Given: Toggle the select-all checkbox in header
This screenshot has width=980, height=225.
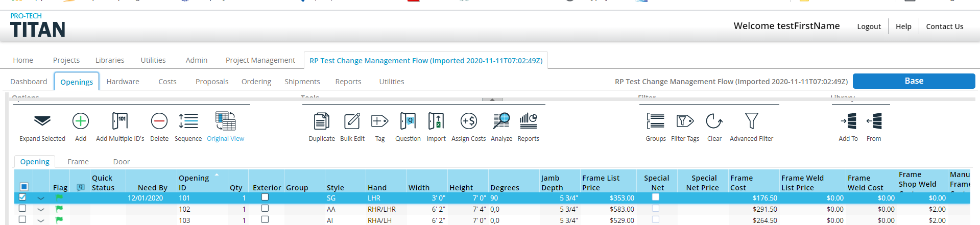Looking at the screenshot, I should pyautogui.click(x=23, y=187).
